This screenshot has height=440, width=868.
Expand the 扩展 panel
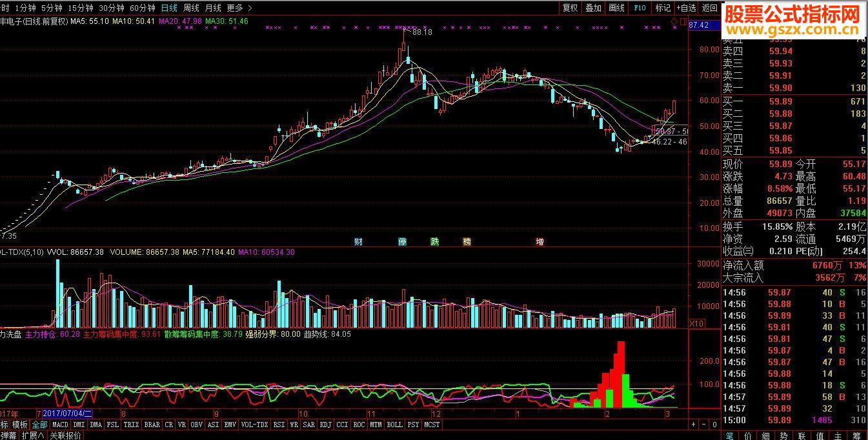click(32, 435)
